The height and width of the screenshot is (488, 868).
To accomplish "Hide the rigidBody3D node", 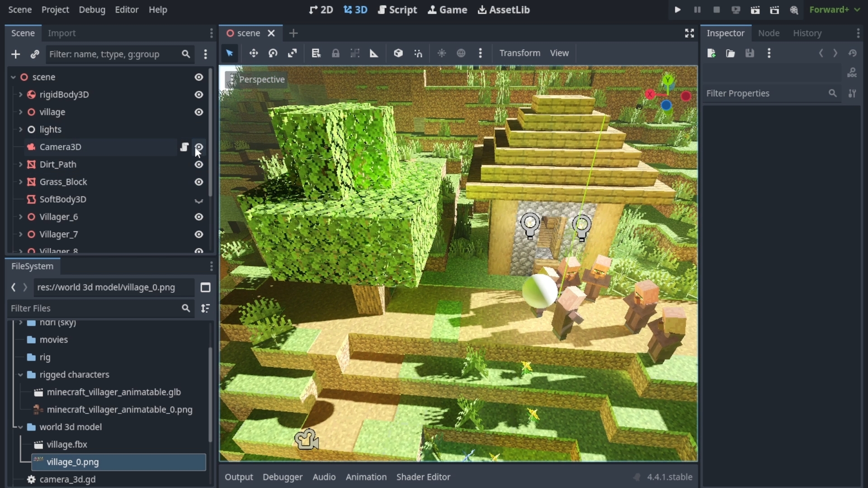I will (x=199, y=95).
